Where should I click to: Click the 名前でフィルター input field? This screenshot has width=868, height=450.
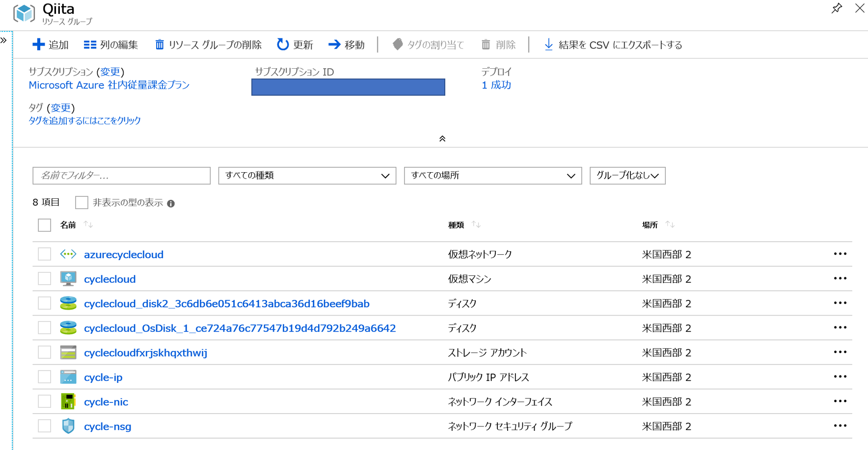point(121,175)
